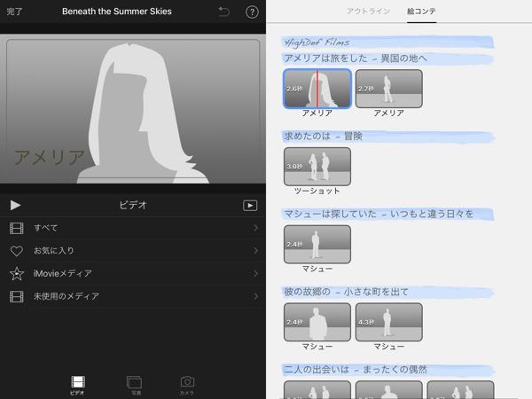Select the 2.6秒 アメリア close-up clip
The width and height of the screenshot is (532, 399).
317,89
